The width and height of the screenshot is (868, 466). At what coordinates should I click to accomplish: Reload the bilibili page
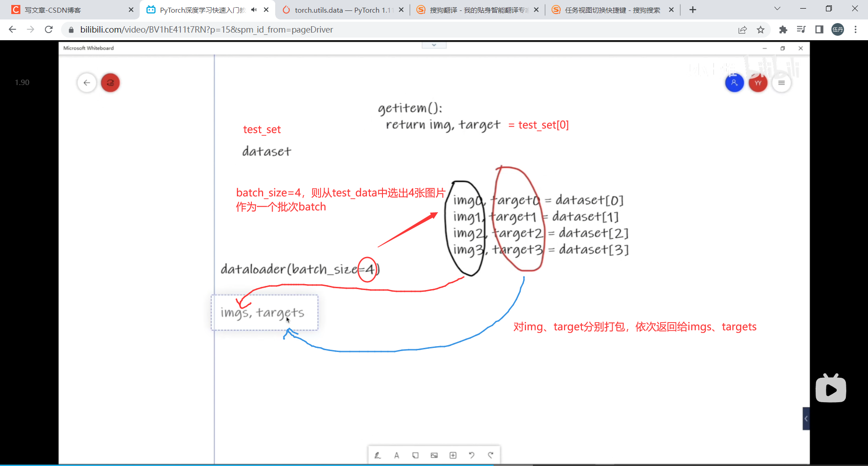click(x=49, y=29)
